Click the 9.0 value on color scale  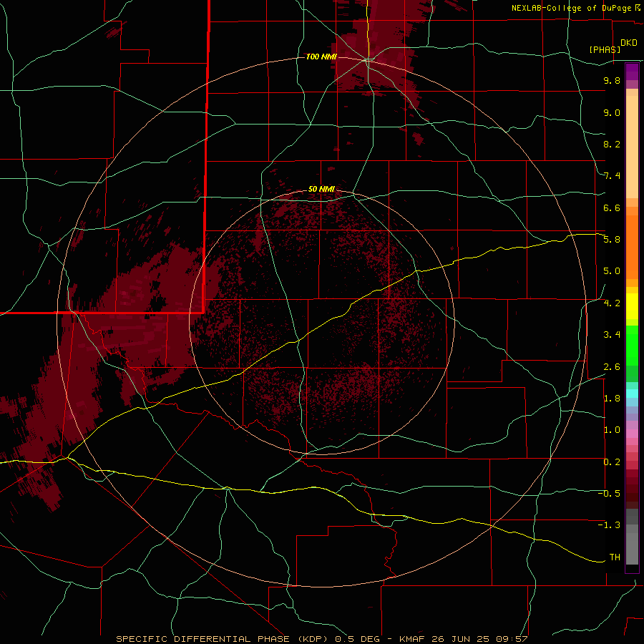click(612, 112)
